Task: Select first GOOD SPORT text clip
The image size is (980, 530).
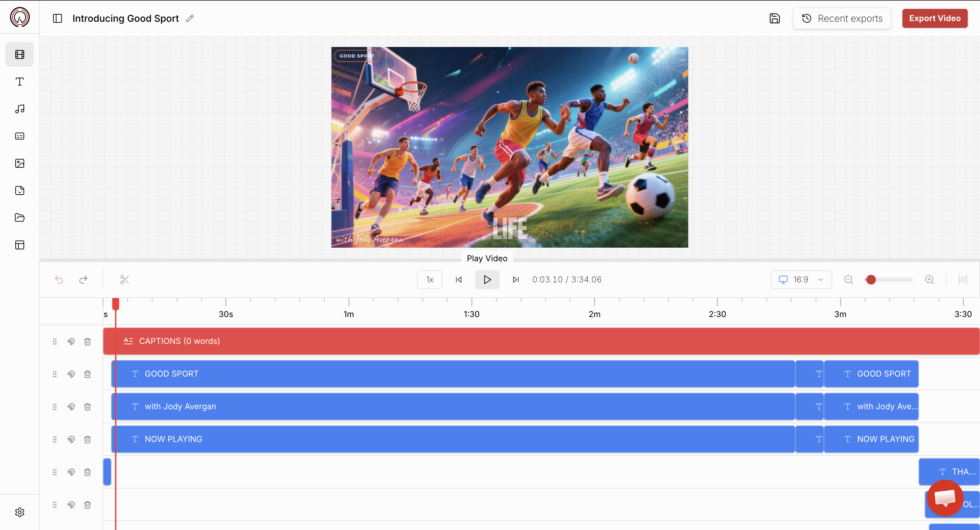Action: coord(453,374)
